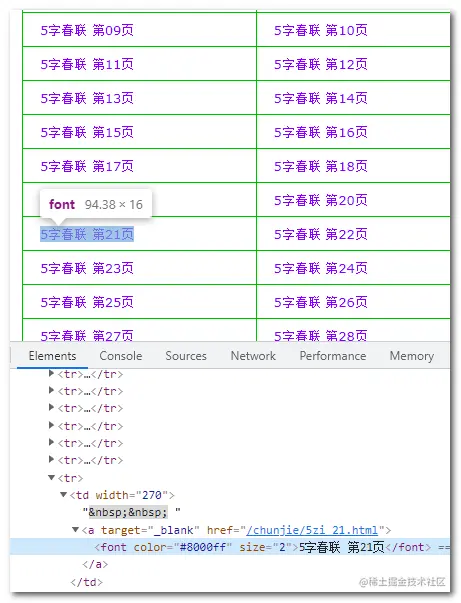This screenshot has width=461, height=603.
Task: Open the 5字春联 第25页 link
Action: 87,302
